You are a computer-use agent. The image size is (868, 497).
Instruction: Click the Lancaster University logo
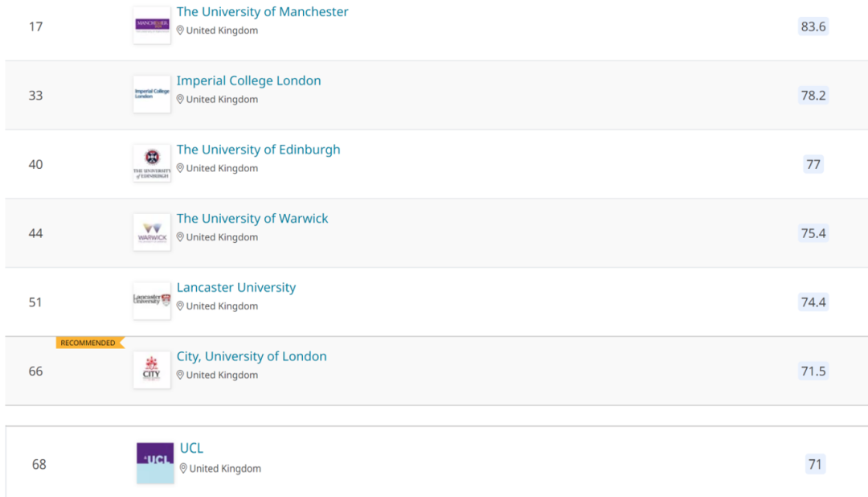coord(152,301)
